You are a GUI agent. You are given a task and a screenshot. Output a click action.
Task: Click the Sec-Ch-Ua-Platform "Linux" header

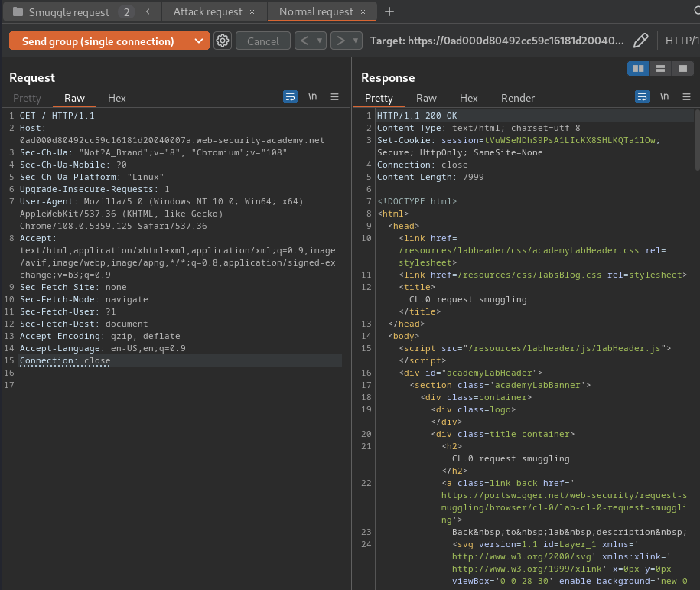click(x=92, y=177)
